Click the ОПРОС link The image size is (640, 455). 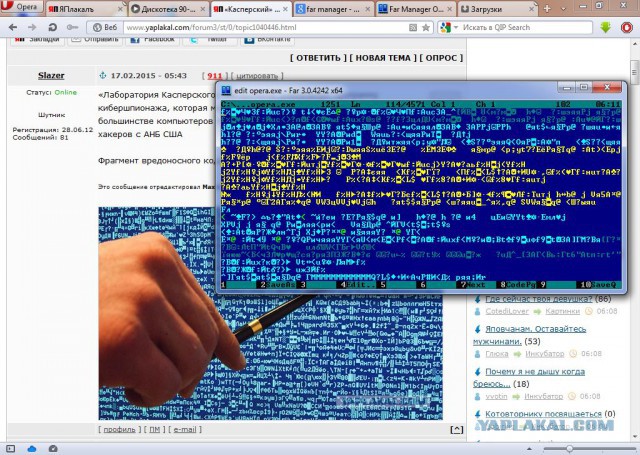[441, 58]
